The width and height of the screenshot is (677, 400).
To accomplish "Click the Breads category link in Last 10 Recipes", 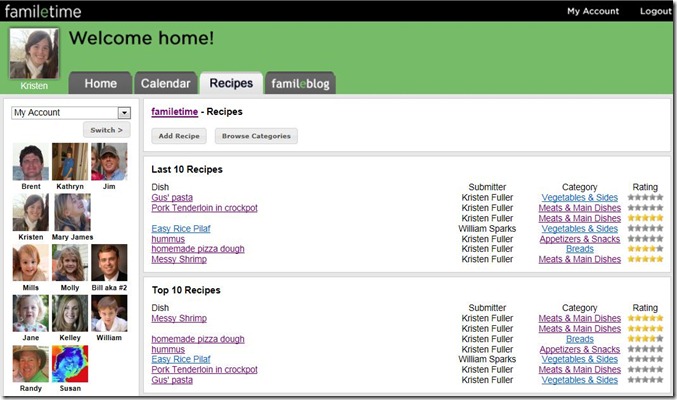I will 579,249.
